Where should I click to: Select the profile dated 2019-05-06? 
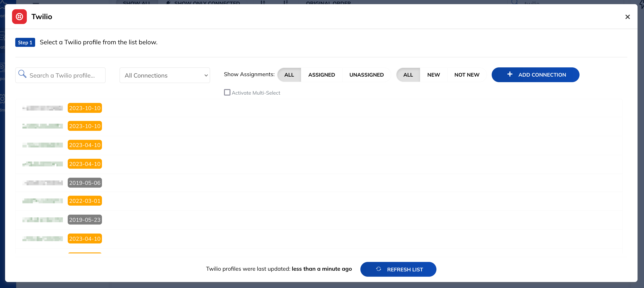[319, 183]
